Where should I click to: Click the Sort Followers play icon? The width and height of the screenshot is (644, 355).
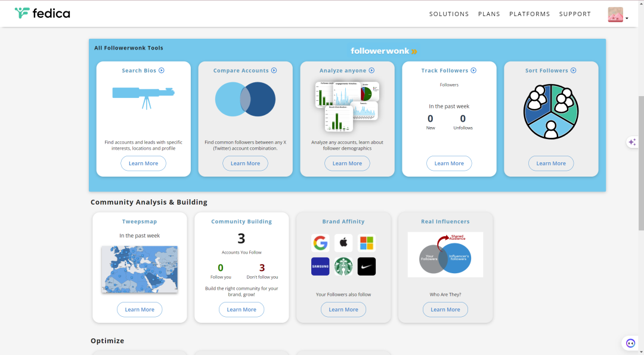574,70
